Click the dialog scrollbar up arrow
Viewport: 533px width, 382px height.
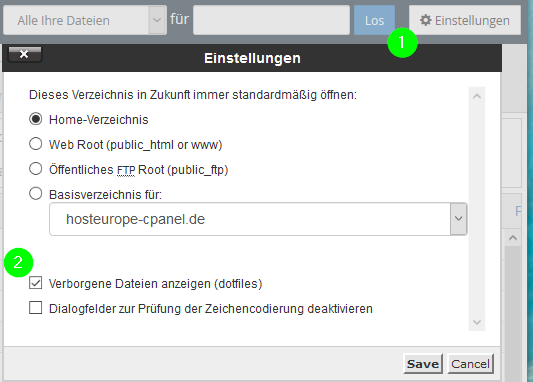coord(477,96)
